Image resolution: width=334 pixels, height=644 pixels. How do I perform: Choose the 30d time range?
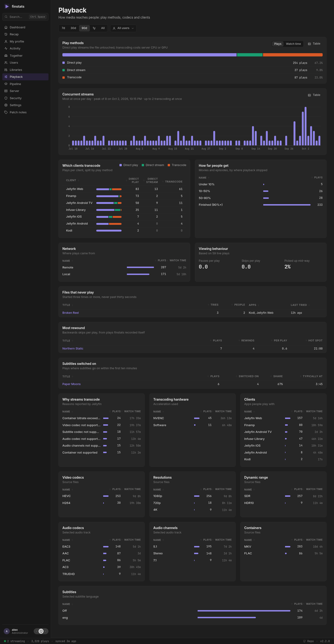coord(73,28)
